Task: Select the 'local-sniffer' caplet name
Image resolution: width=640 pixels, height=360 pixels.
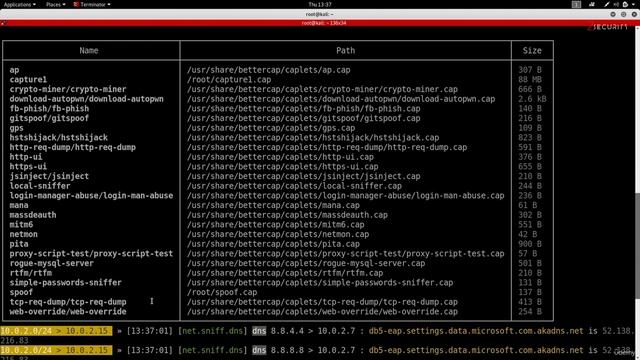Action: [40, 186]
